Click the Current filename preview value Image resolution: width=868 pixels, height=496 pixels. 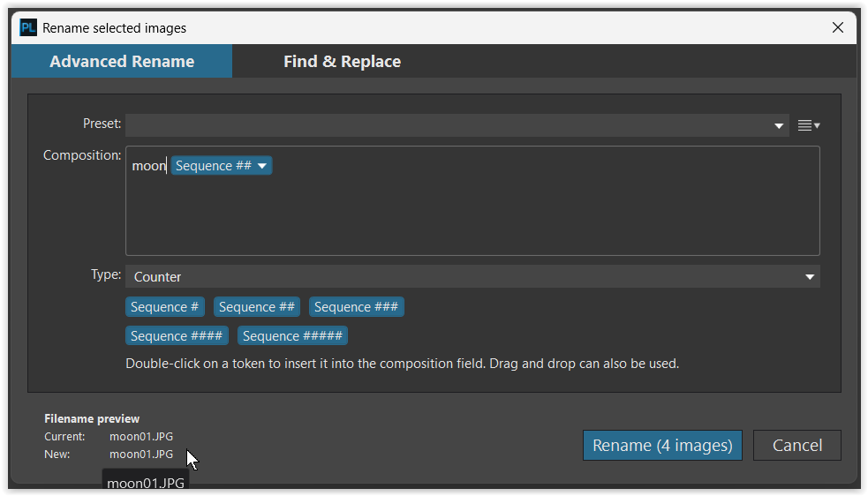(x=141, y=437)
